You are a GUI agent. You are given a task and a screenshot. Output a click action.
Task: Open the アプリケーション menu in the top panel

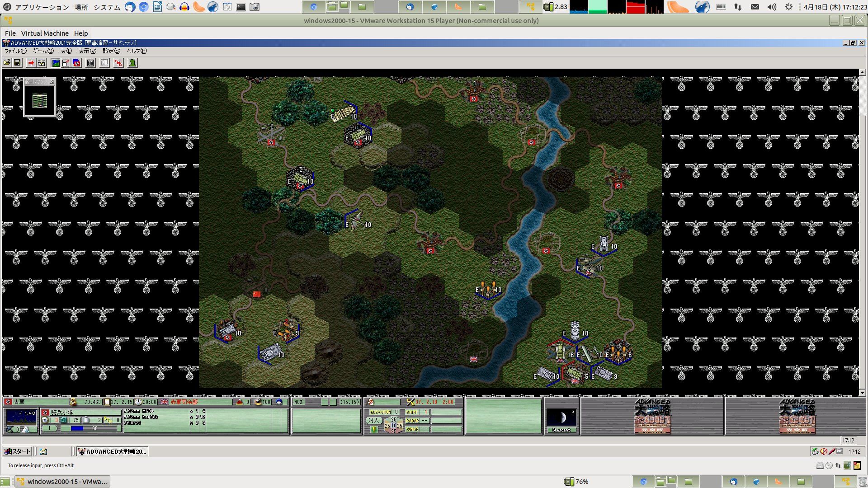[42, 7]
